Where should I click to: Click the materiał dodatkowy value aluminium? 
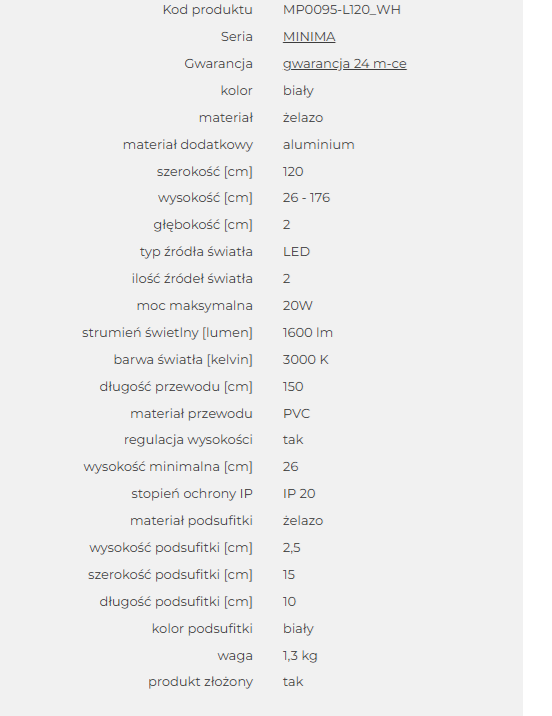(x=319, y=144)
